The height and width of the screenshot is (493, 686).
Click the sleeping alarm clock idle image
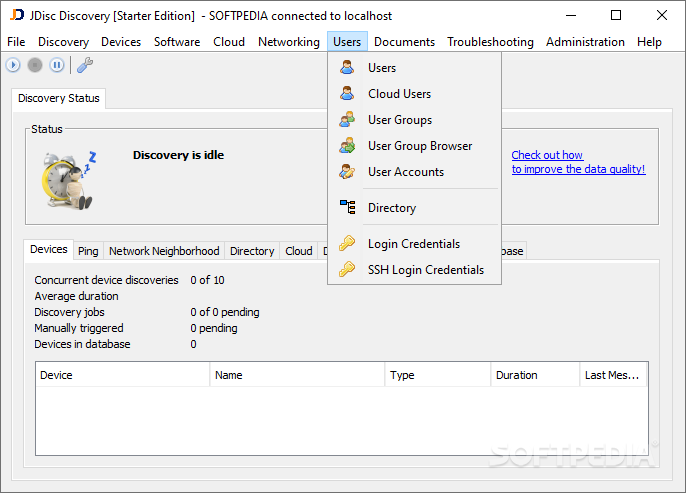[x=69, y=181]
